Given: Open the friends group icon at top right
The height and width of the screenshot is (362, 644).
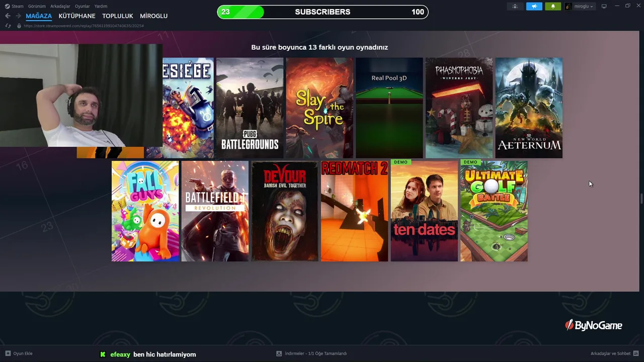Looking at the screenshot, I should 515,6.
